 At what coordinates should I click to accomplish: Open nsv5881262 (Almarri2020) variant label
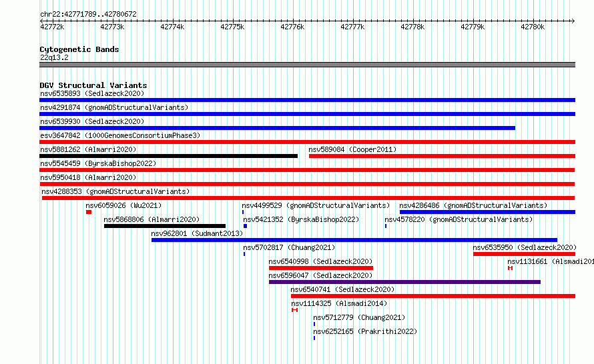pos(88,149)
